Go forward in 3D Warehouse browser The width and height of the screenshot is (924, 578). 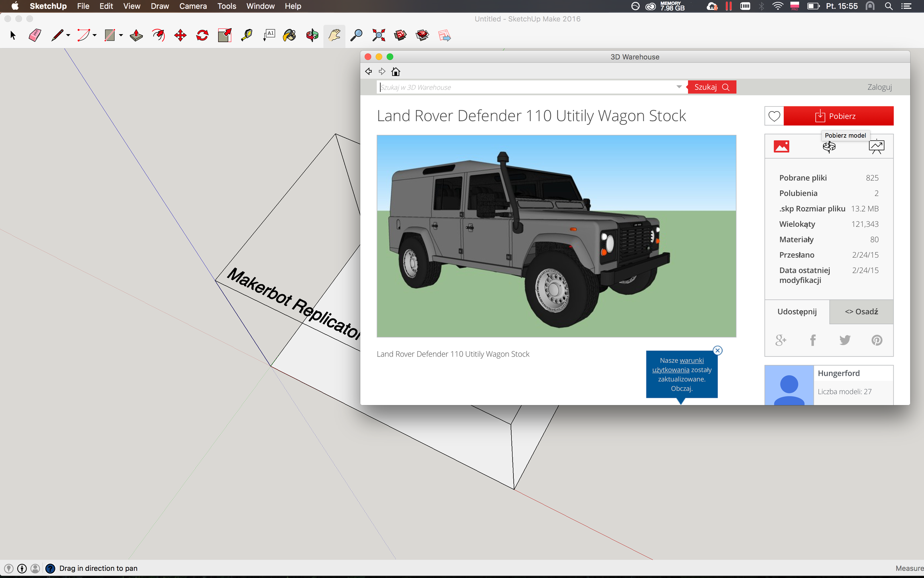click(x=382, y=71)
